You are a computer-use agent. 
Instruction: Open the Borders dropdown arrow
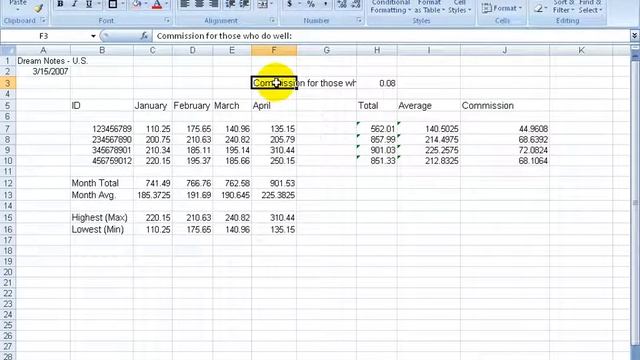coord(123,4)
